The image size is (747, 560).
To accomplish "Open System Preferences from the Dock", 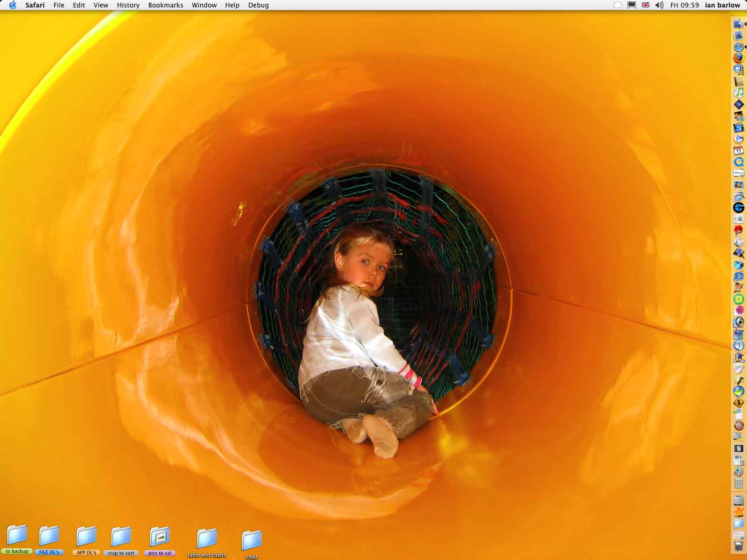I will 739,219.
